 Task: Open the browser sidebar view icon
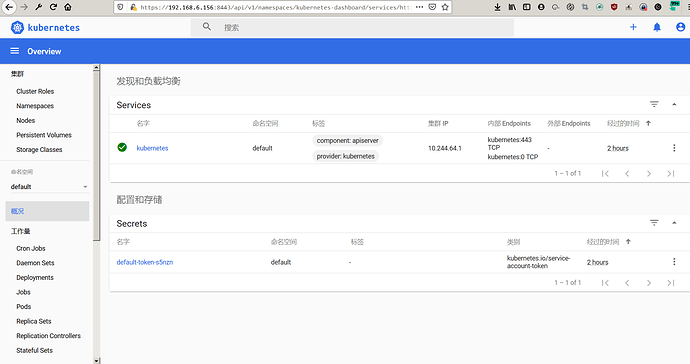pyautogui.click(x=526, y=7)
